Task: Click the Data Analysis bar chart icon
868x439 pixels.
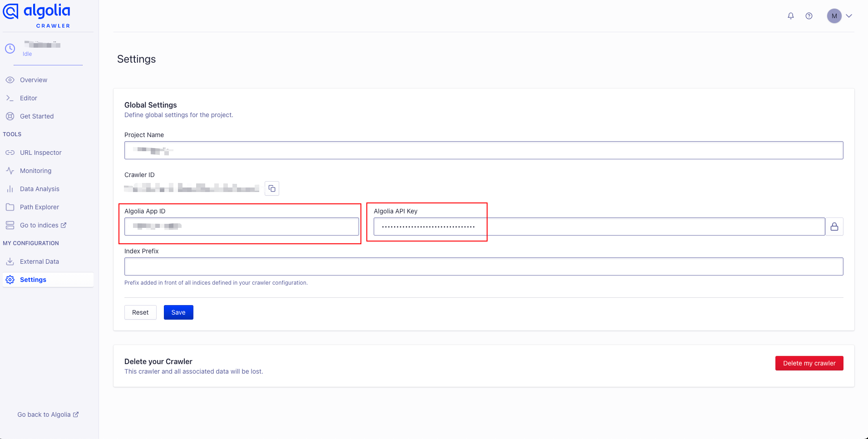Action: (10, 189)
